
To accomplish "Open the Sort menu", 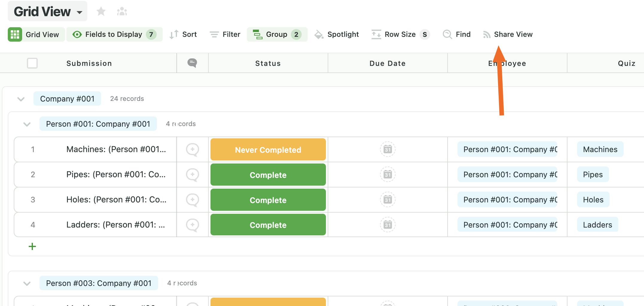I will [183, 34].
